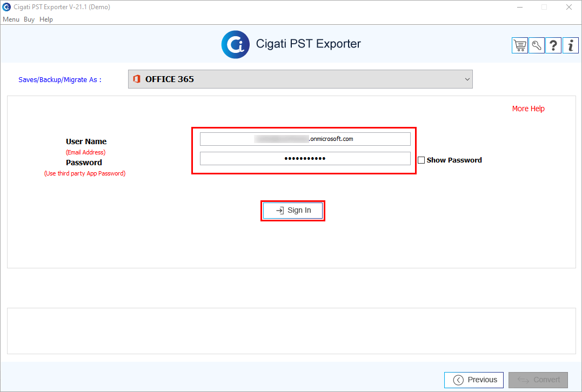
Task: Open the info about icon
Action: [x=571, y=45]
